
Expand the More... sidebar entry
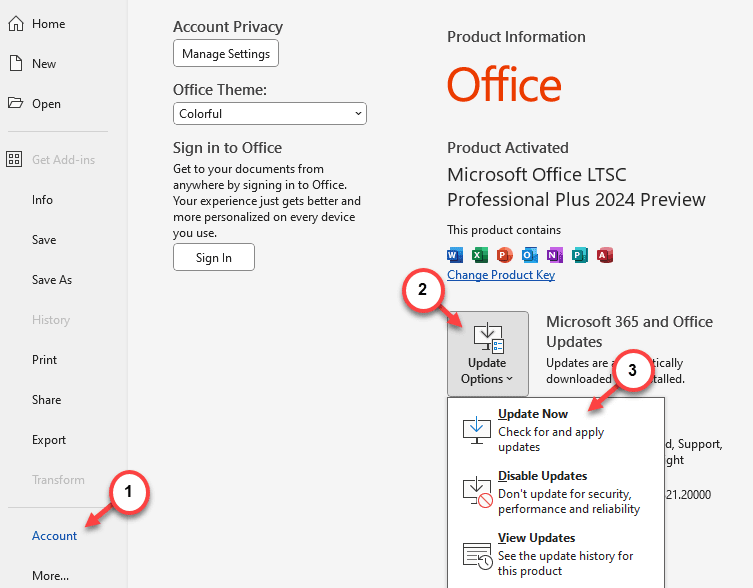pyautogui.click(x=50, y=576)
